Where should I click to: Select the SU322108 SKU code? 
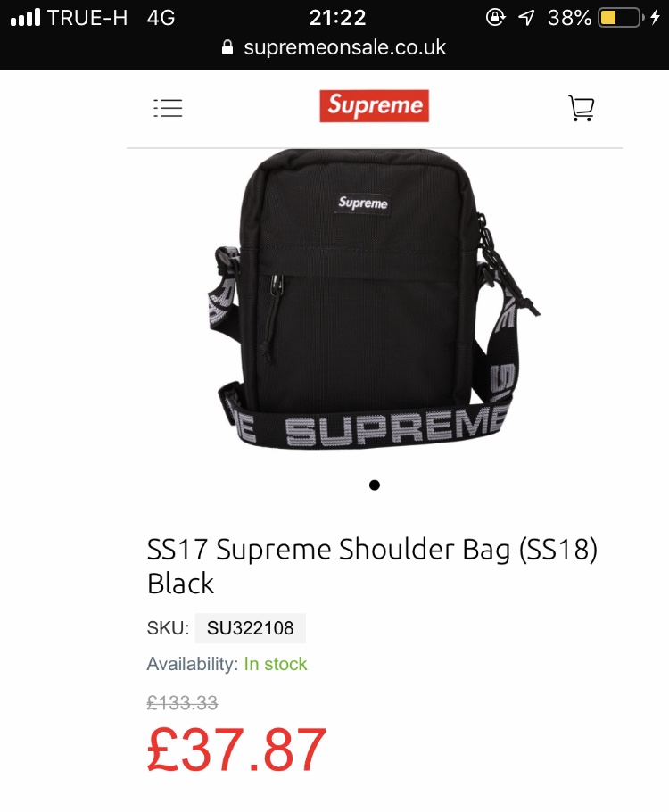(250, 628)
